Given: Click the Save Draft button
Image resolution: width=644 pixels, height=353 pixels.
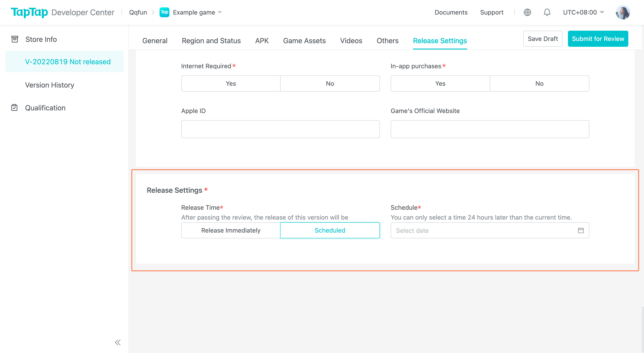Looking at the screenshot, I should point(542,39).
